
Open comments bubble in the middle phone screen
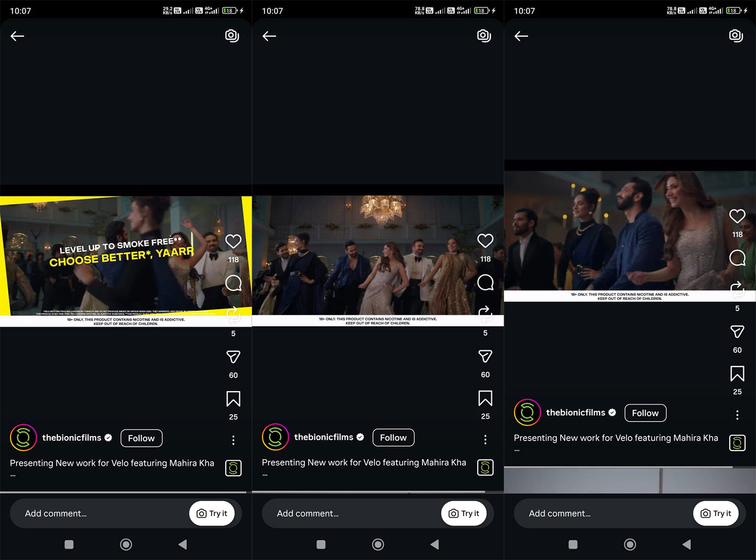click(x=485, y=282)
